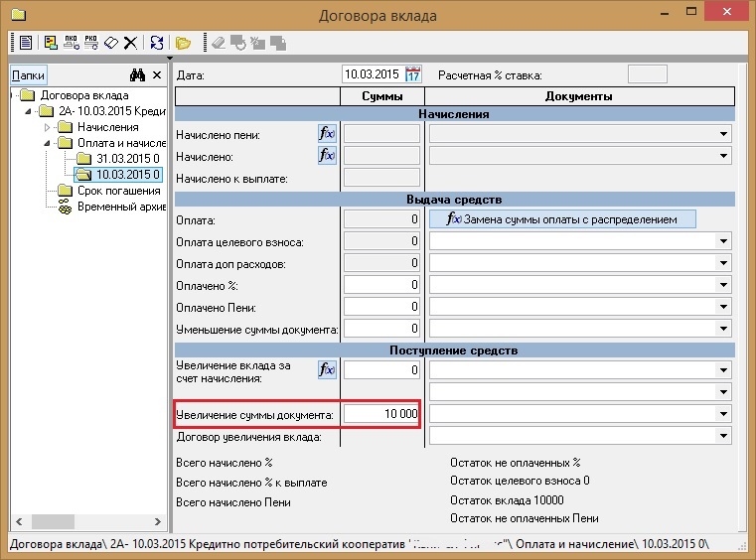
Task: Collapse the Оплата и начисле folder
Action: (x=48, y=143)
